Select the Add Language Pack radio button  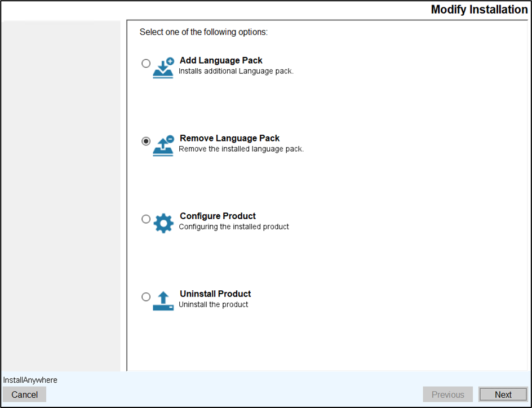[146, 64]
